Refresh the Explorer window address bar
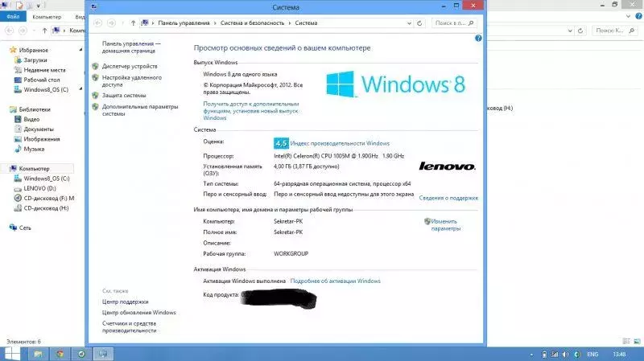The height and width of the screenshot is (361, 644). pyautogui.click(x=580, y=31)
